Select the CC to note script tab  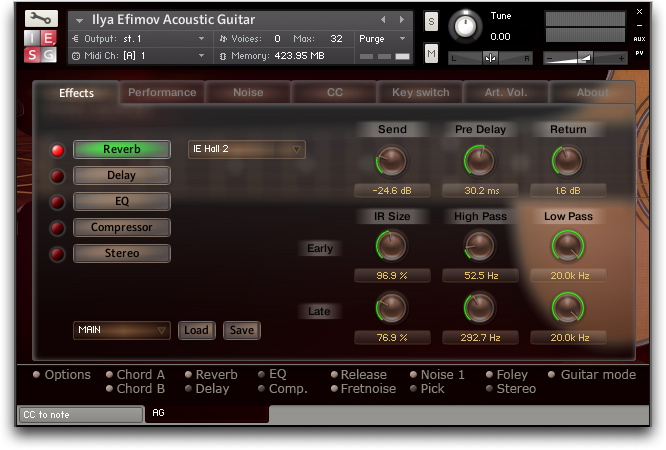click(x=80, y=415)
